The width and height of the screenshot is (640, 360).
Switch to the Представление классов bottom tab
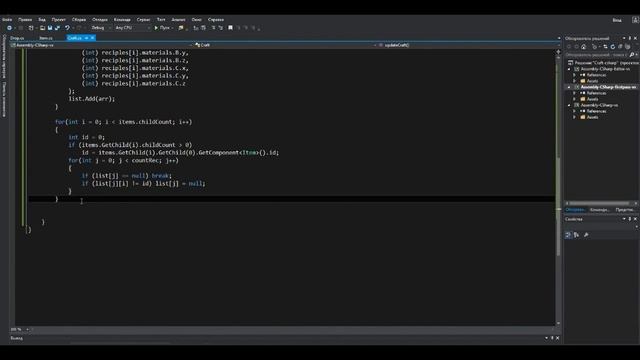[624, 210]
